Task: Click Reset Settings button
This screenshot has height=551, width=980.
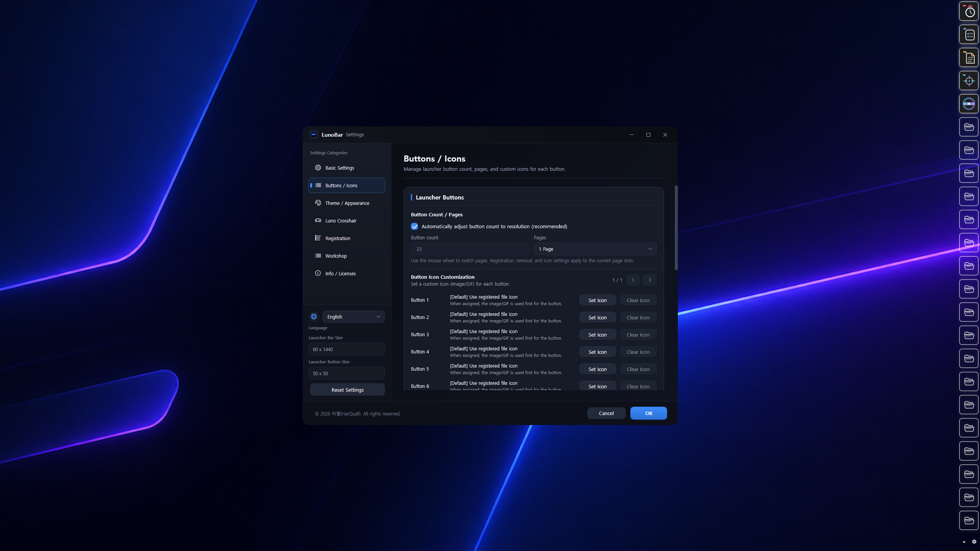Action: point(347,390)
